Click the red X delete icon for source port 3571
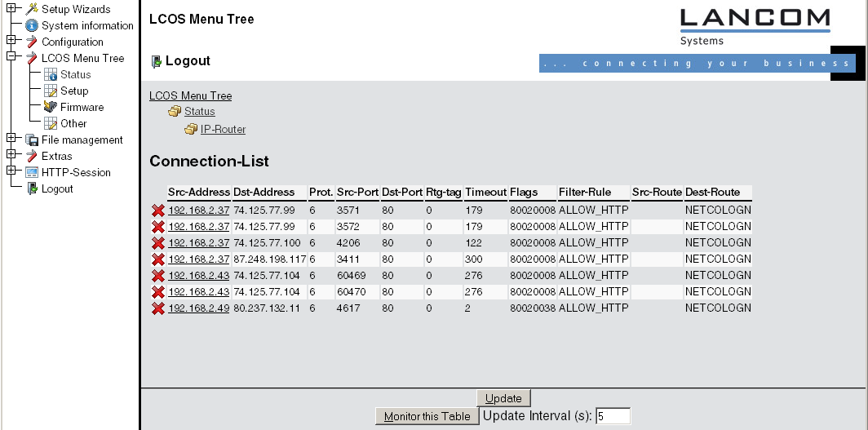 click(x=157, y=211)
